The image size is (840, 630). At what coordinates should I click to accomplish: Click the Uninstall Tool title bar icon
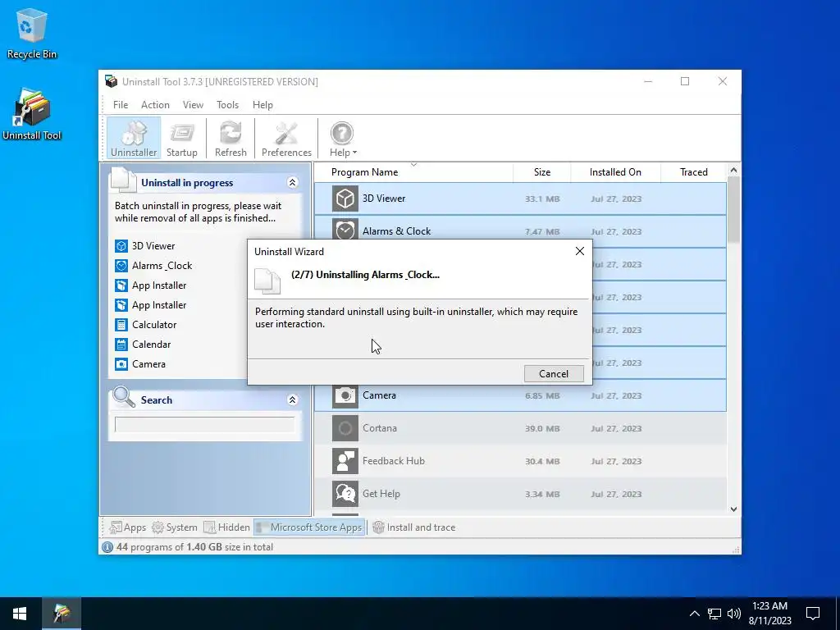coord(111,81)
